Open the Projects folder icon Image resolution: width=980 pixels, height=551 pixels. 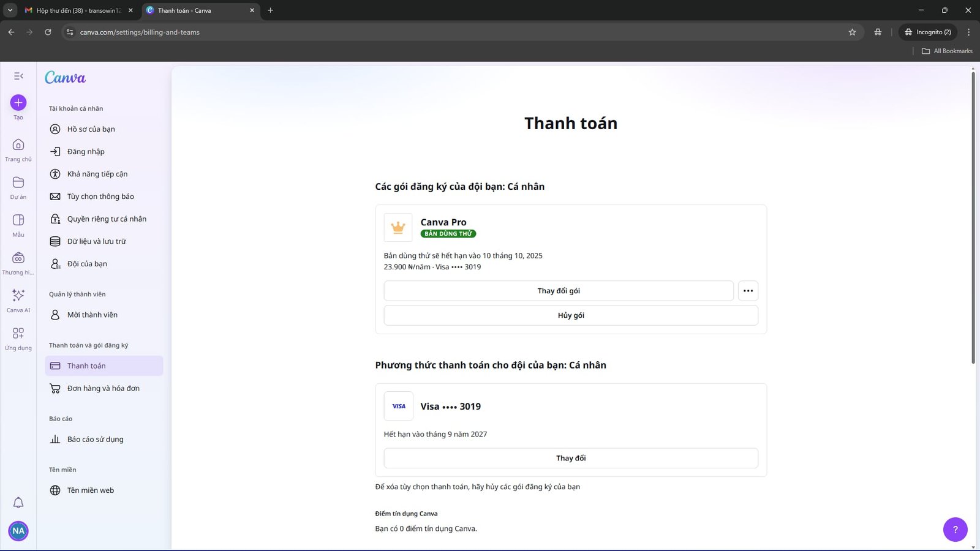point(18,182)
